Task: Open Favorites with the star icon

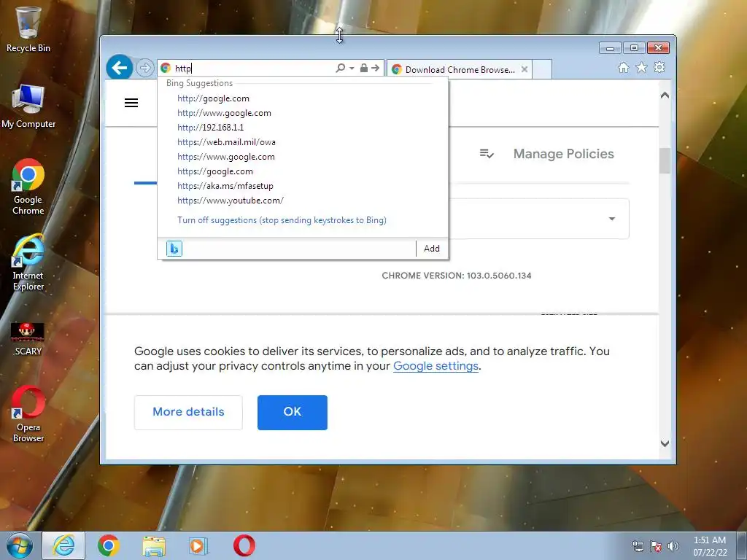Action: tap(641, 68)
